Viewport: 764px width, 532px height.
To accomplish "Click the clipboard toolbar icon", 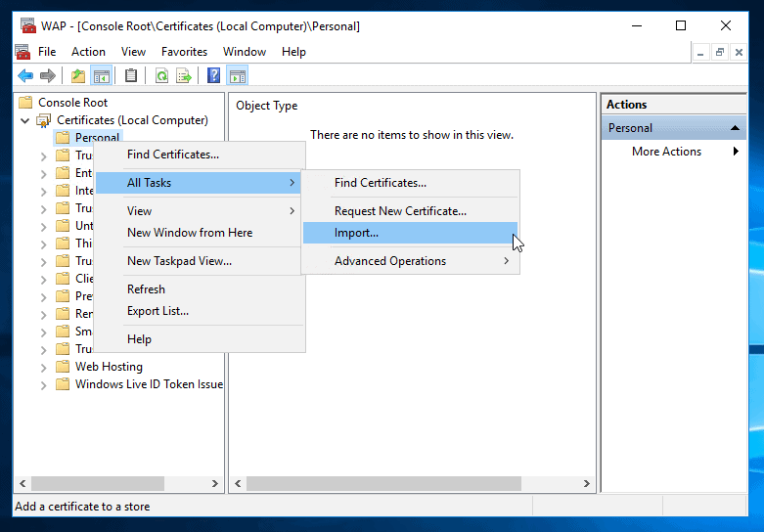I will [130, 75].
